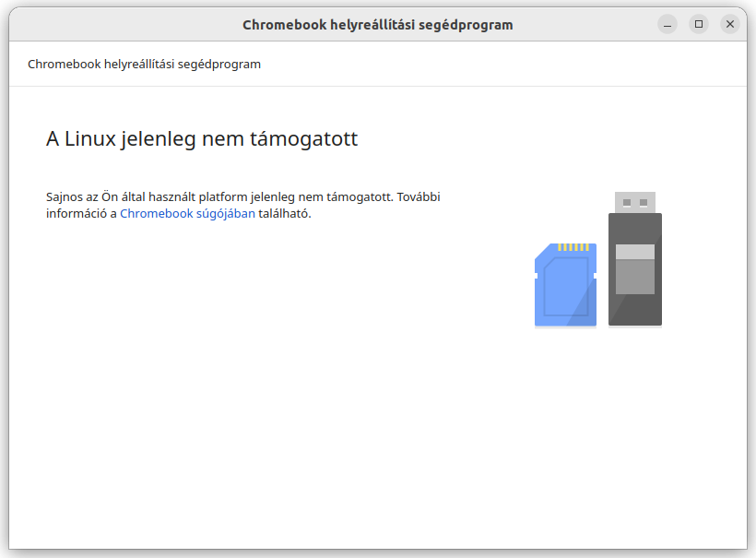
Task: Click the blue SD card illustration
Action: pyautogui.click(x=565, y=285)
